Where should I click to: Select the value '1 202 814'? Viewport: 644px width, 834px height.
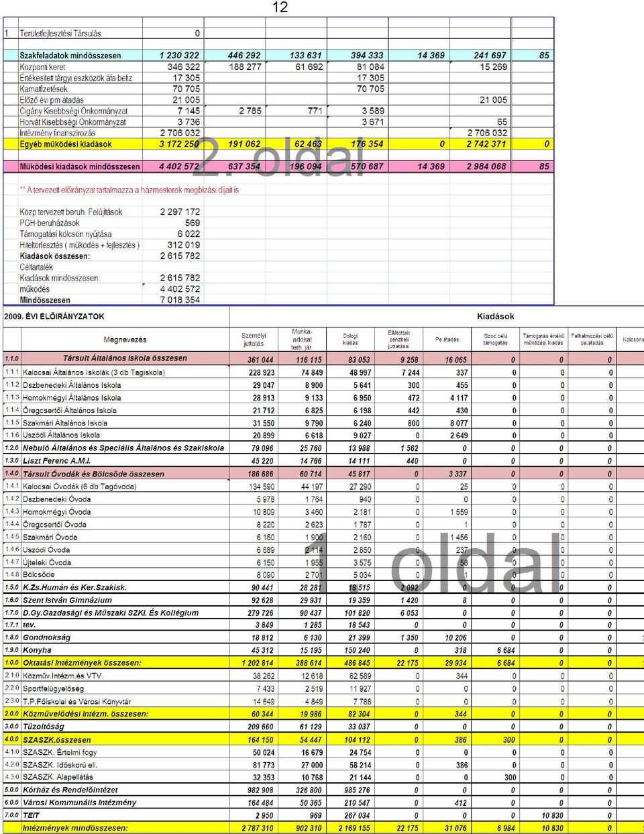pyautogui.click(x=258, y=663)
